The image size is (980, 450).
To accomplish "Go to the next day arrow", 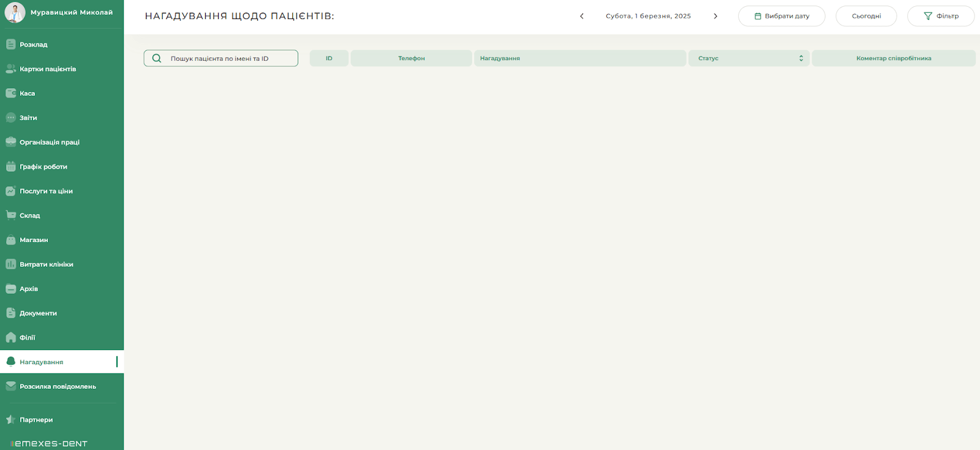I will point(715,16).
